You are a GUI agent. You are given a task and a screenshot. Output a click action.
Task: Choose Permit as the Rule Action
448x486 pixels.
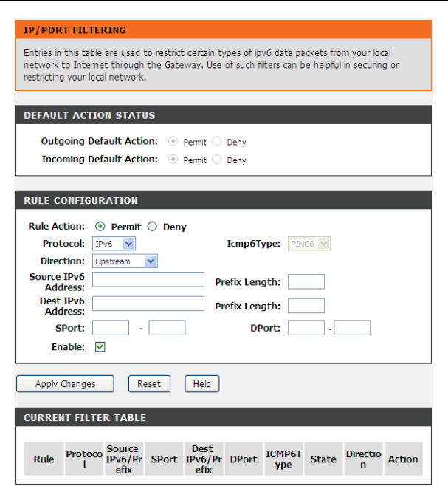point(100,227)
